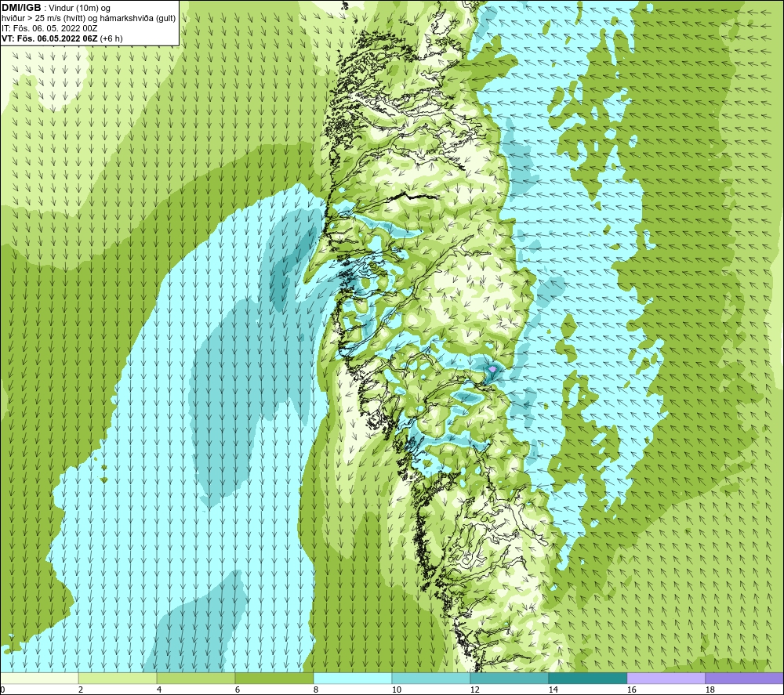Viewport: 784px width, 695px height.
Task: Click the 12-14 m/s teal legend swatch
Action: pos(509,679)
